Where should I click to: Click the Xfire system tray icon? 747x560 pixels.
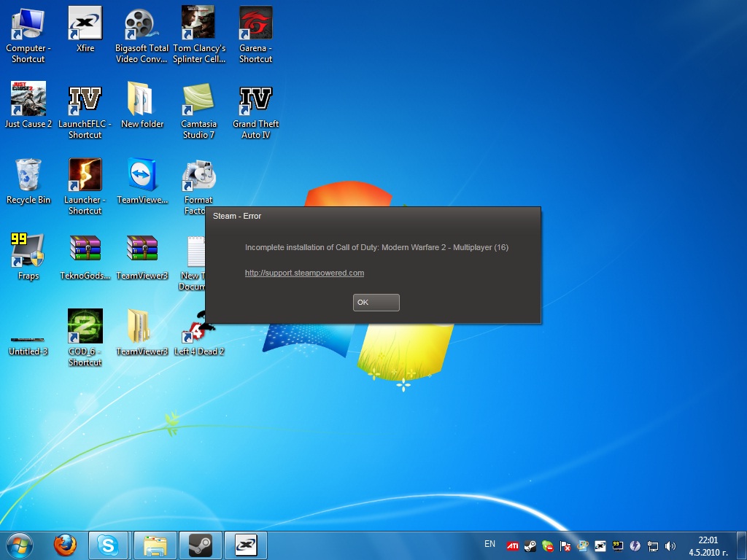[600, 545]
